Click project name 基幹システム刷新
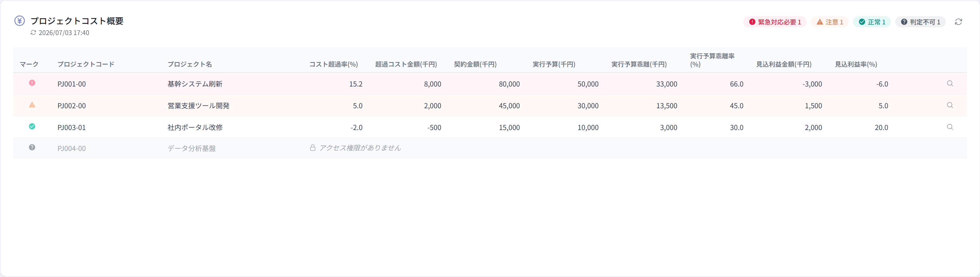 (195, 84)
